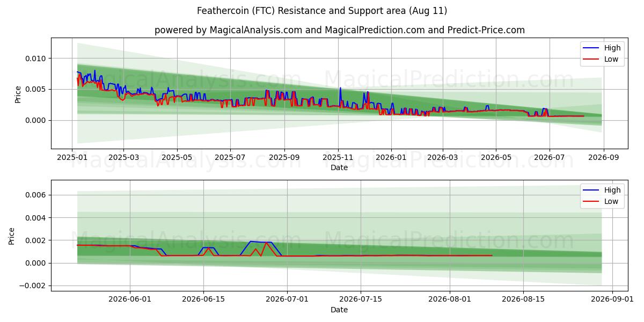Click the blue High line sample in the top legend
The height and width of the screenshot is (322, 644).
click(591, 48)
